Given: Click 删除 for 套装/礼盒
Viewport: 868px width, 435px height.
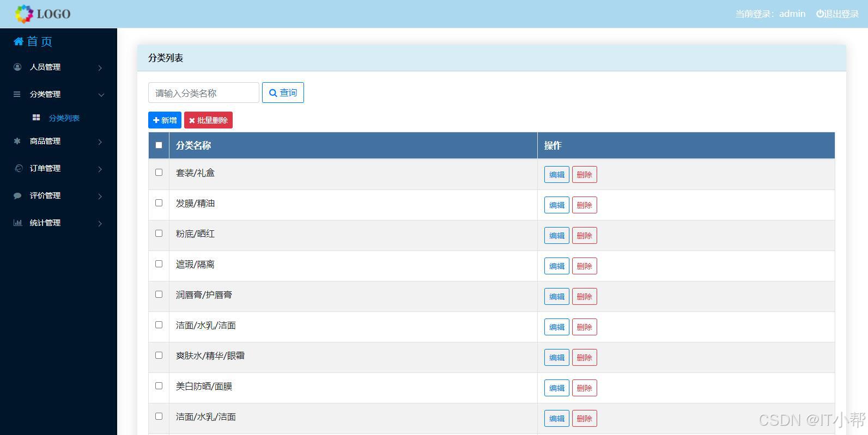Looking at the screenshot, I should pyautogui.click(x=585, y=174).
